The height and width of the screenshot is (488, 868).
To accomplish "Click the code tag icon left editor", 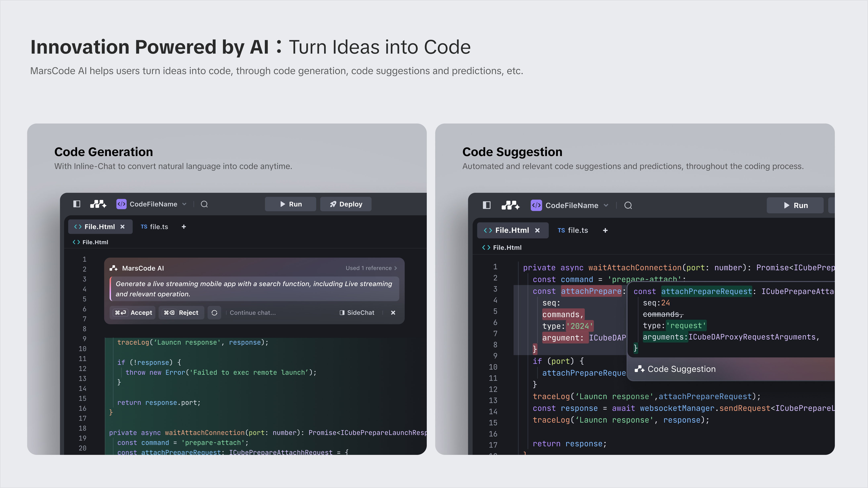I will (122, 204).
